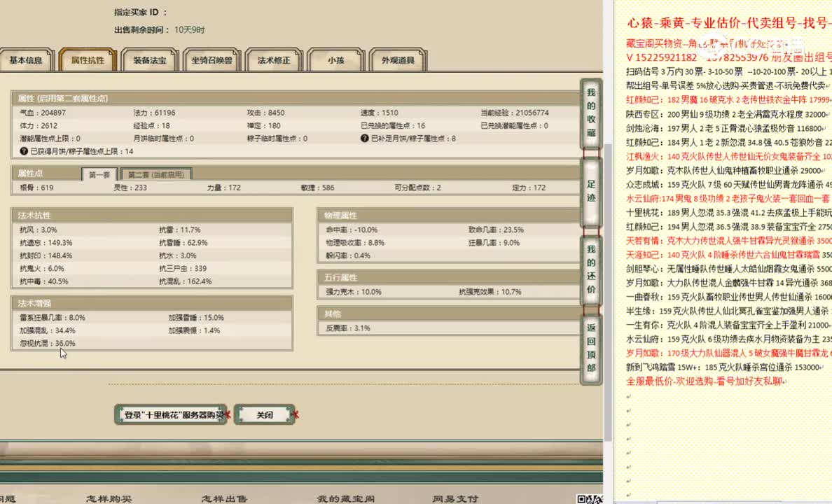
Task: Select the 敏捷：586 attribute
Action: pyautogui.click(x=317, y=188)
